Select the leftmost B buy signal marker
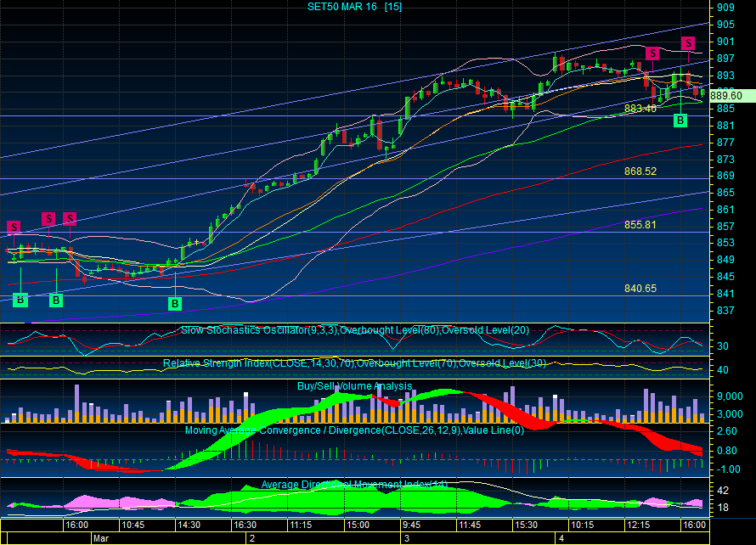 pyautogui.click(x=20, y=300)
